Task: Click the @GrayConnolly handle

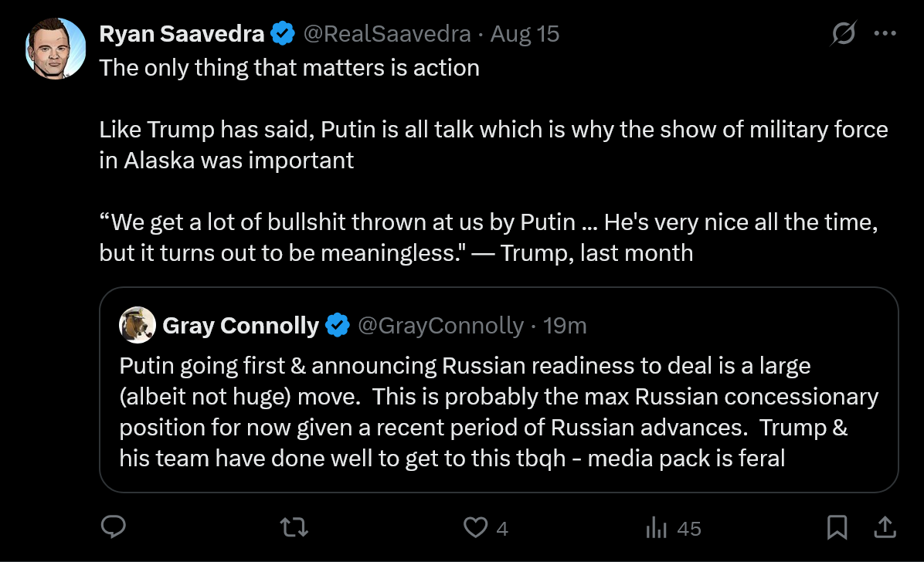Action: click(x=440, y=326)
